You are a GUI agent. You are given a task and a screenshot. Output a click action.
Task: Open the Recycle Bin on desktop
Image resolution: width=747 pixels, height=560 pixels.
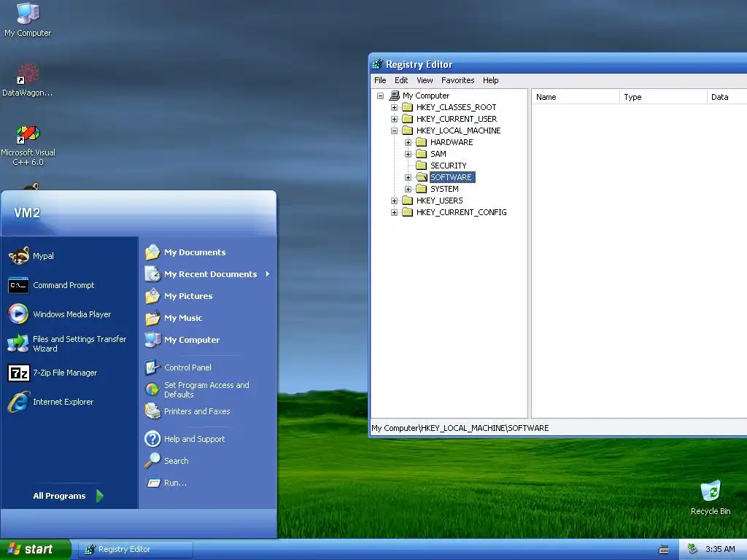tap(711, 497)
